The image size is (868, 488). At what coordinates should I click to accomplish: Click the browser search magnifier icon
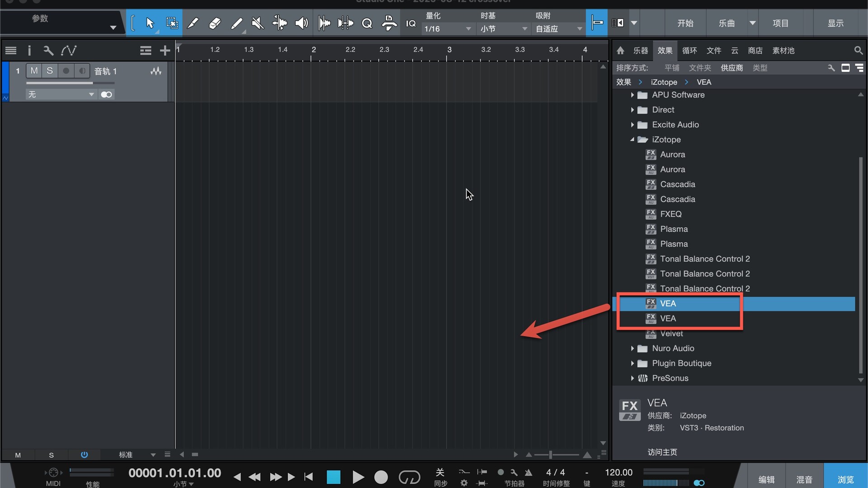click(858, 51)
